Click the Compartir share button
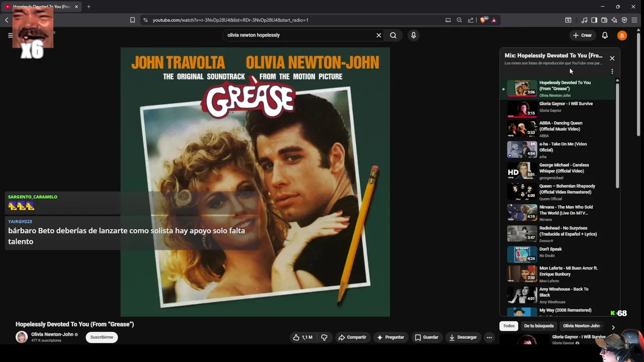Screen dimensions: 644x362 pyautogui.click(x=352, y=337)
